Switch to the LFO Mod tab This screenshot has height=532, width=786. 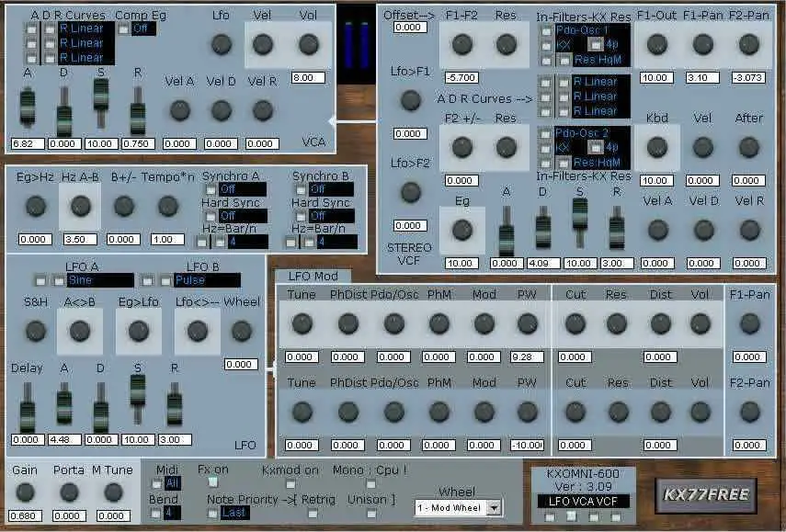tap(313, 276)
